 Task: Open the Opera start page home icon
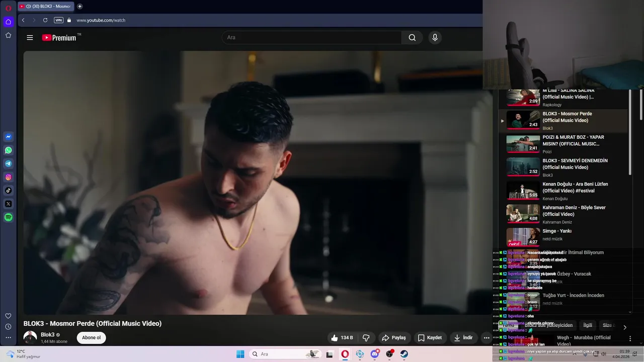pyautogui.click(x=8, y=22)
